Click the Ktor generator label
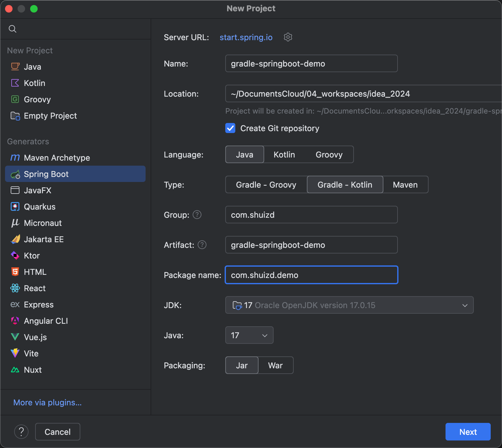Screen dimensions: 502x448 pos(32,255)
